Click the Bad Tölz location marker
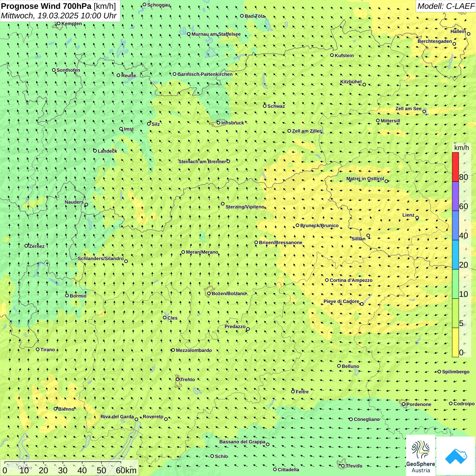 coord(242,16)
